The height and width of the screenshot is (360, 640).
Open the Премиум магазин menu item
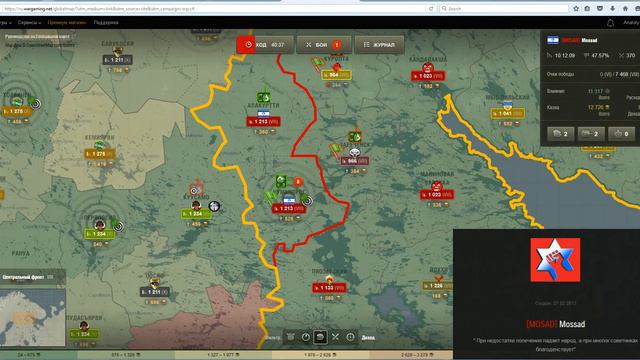point(67,23)
